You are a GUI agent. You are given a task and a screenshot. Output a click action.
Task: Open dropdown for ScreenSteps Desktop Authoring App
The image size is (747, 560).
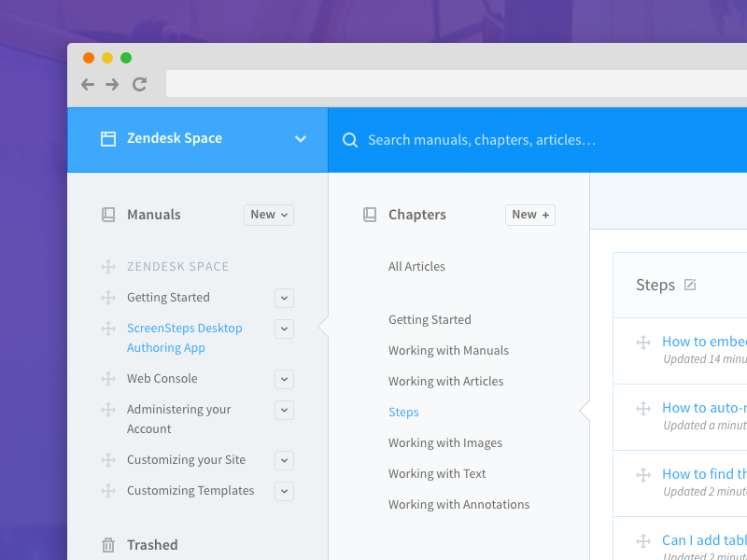[x=284, y=329]
